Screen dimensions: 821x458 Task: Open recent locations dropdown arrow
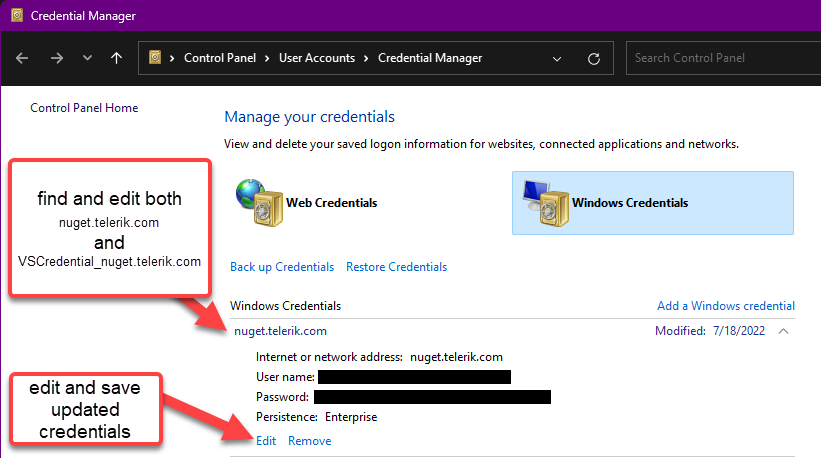coord(87,58)
